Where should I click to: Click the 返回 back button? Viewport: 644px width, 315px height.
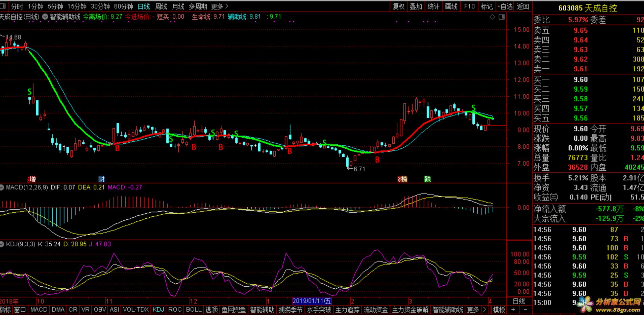tap(523, 6)
